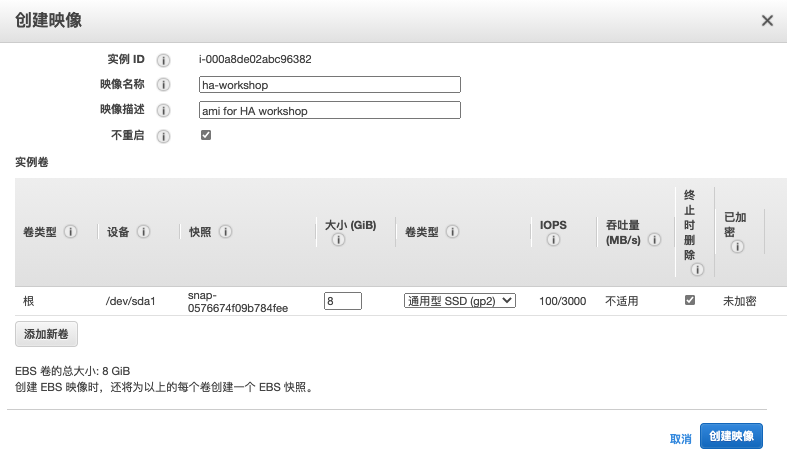The height and width of the screenshot is (454, 787).
Task: Toggle the 不重启 checkbox
Action: pyautogui.click(x=206, y=135)
